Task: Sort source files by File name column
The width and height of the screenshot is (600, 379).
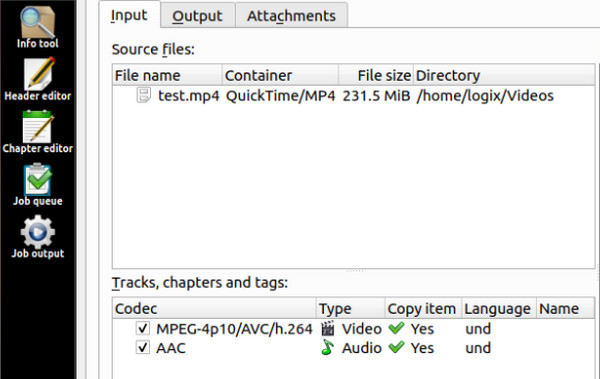Action: click(x=167, y=75)
